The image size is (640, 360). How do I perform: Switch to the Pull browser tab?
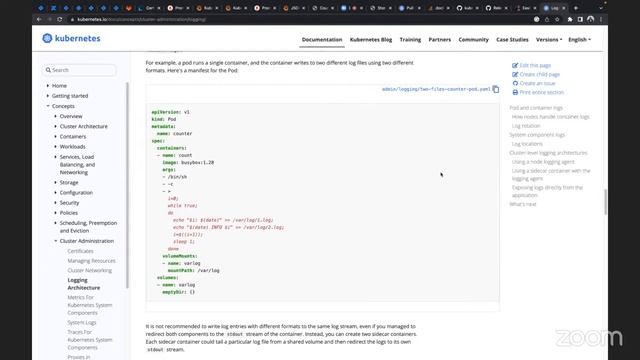click(409, 8)
